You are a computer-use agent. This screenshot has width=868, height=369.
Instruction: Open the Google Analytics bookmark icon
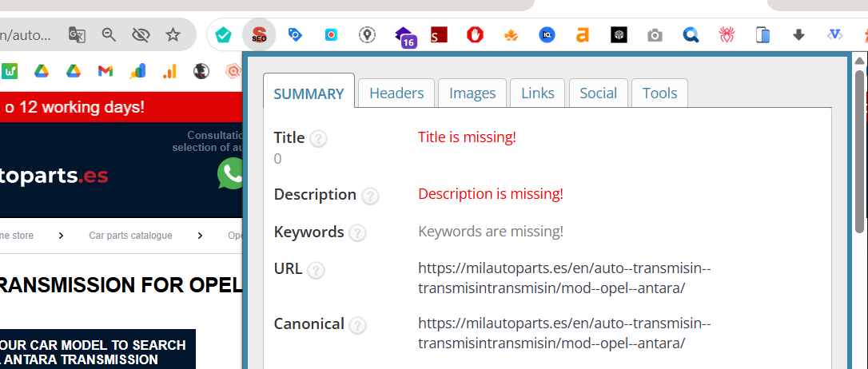point(169,71)
